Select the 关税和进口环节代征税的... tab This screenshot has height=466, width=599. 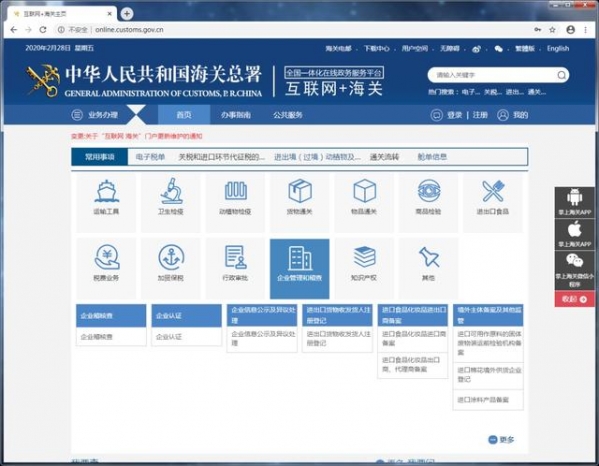222,157
